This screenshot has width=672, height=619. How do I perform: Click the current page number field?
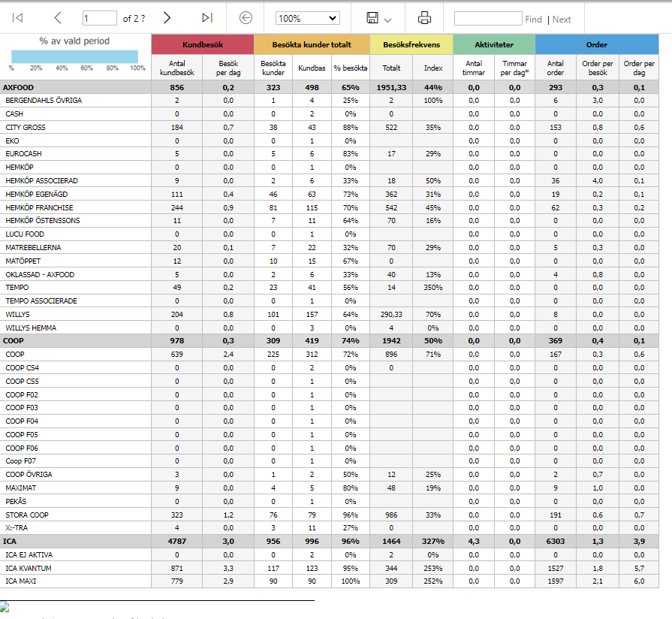coord(99,19)
